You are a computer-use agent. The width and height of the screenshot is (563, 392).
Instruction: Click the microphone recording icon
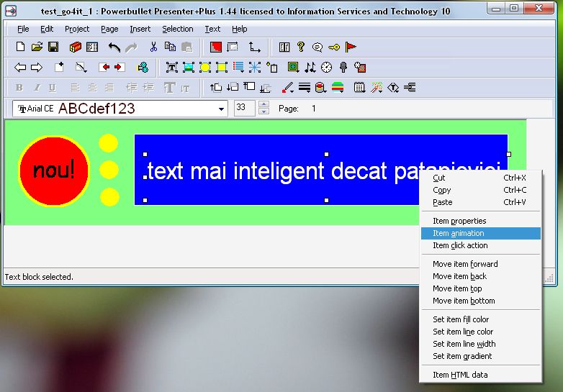click(x=343, y=67)
